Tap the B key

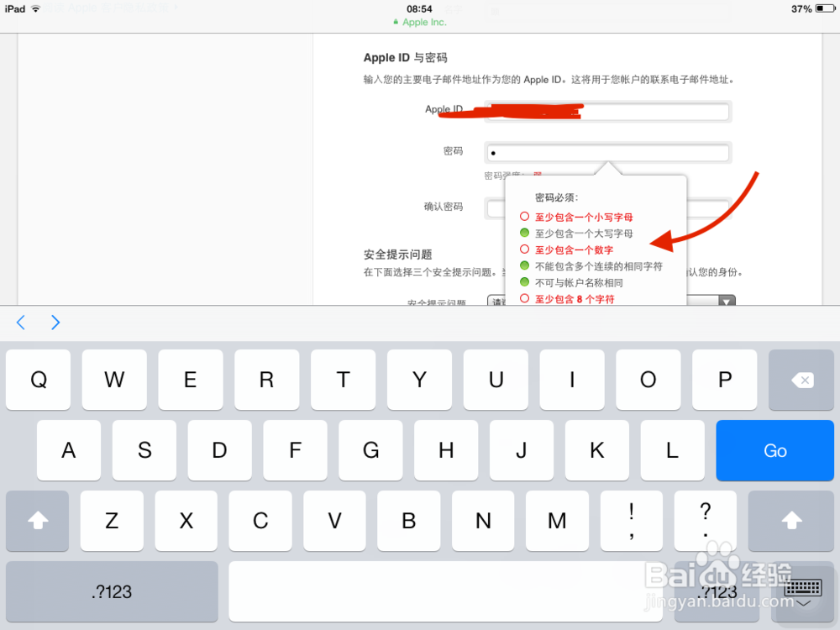coord(409,520)
